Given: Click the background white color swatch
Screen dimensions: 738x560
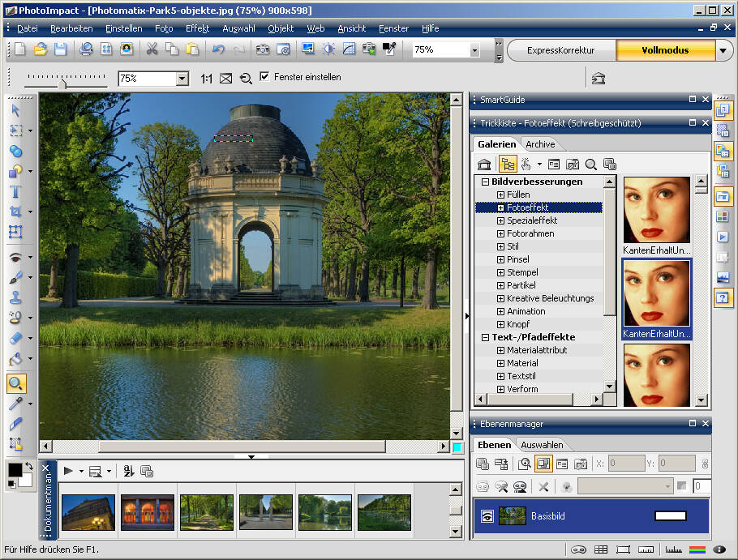Looking at the screenshot, I should pyautogui.click(x=26, y=480).
